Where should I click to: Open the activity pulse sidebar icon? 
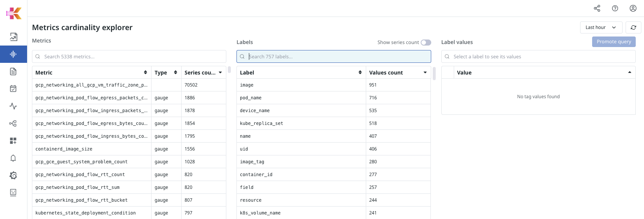tap(14, 106)
